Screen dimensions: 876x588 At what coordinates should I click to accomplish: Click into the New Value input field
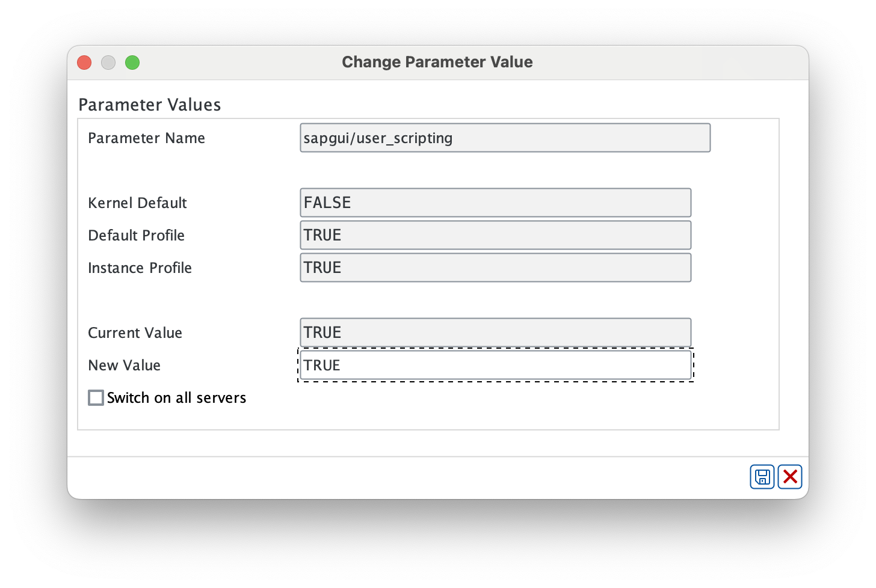tap(495, 365)
